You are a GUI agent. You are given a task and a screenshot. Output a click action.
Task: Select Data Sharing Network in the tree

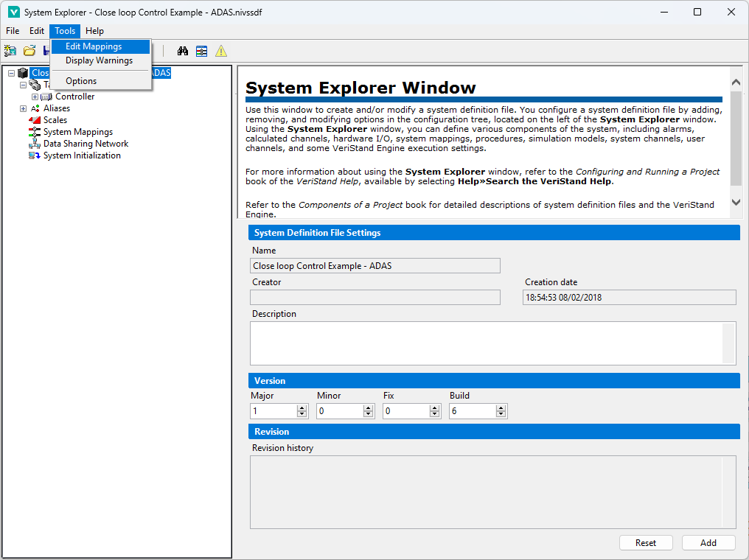pyautogui.click(x=86, y=144)
